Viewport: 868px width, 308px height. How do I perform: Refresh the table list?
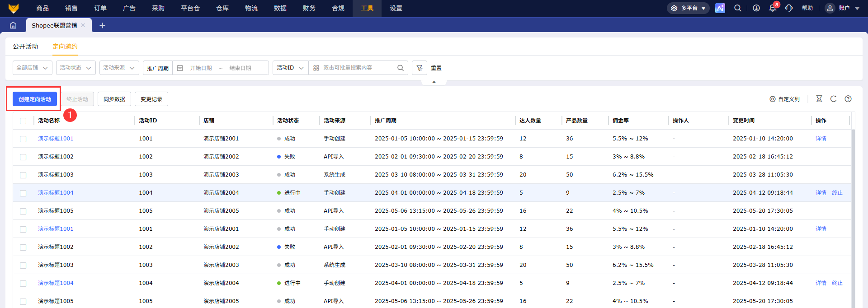(x=834, y=98)
